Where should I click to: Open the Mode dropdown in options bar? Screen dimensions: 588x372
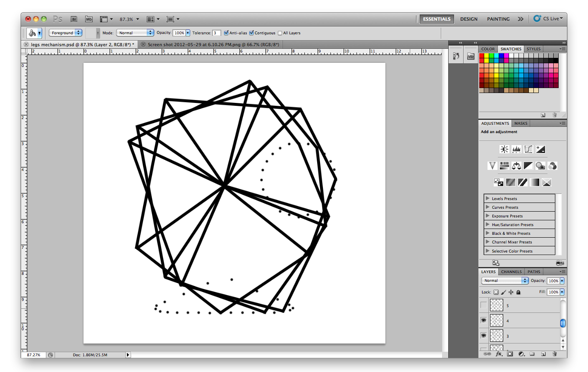(x=135, y=33)
